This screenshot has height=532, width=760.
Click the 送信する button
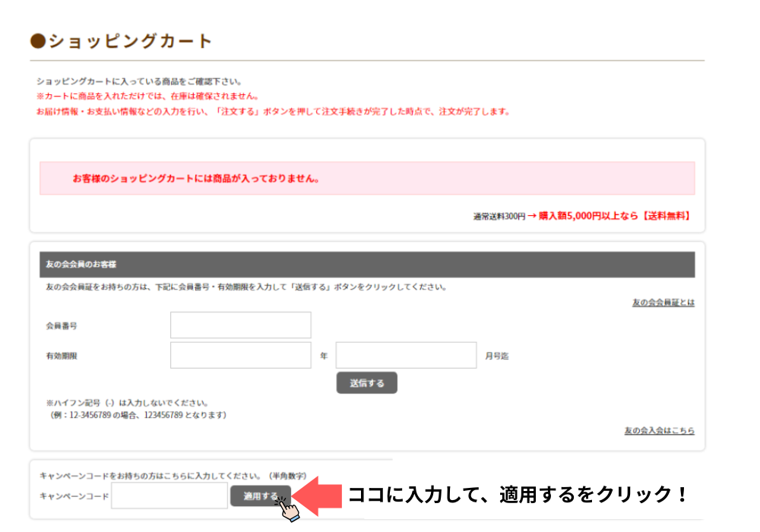pos(366,383)
